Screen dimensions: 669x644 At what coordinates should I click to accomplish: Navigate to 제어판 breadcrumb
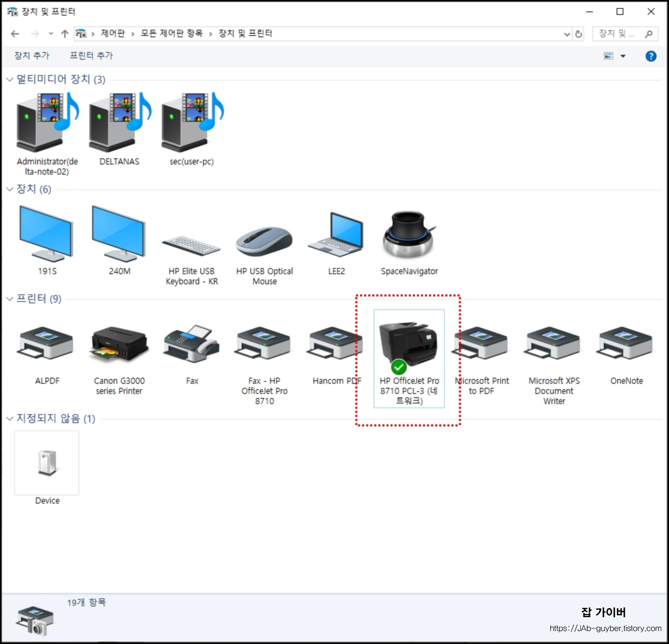coord(113,33)
